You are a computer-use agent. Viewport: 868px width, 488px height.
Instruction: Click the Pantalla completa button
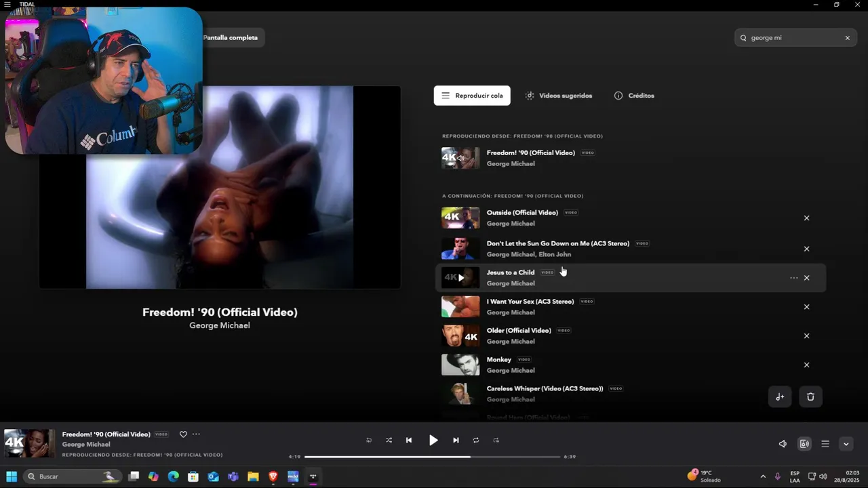[231, 38]
